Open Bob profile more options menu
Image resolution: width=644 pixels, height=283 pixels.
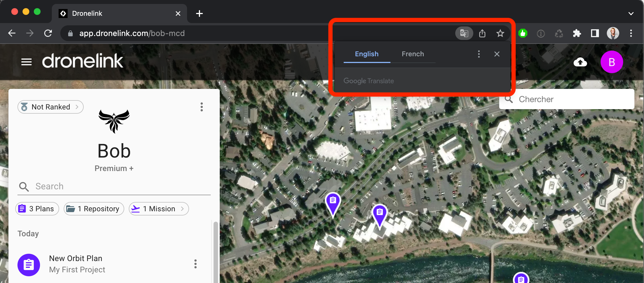point(202,107)
